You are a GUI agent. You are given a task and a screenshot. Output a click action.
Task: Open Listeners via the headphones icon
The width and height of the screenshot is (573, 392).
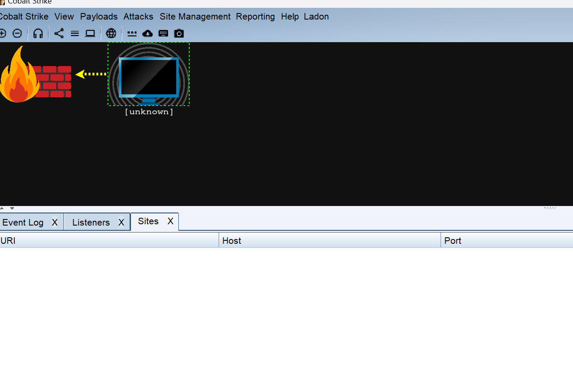click(38, 33)
